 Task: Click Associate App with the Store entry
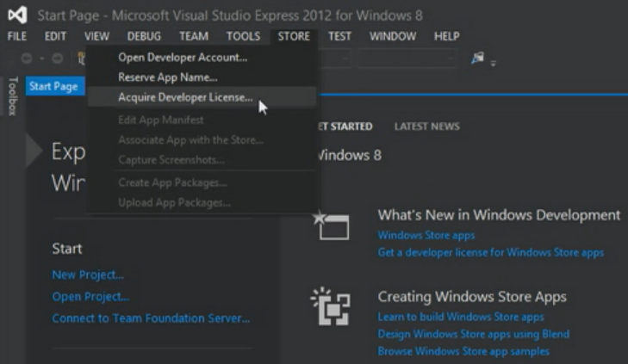[x=202, y=139]
